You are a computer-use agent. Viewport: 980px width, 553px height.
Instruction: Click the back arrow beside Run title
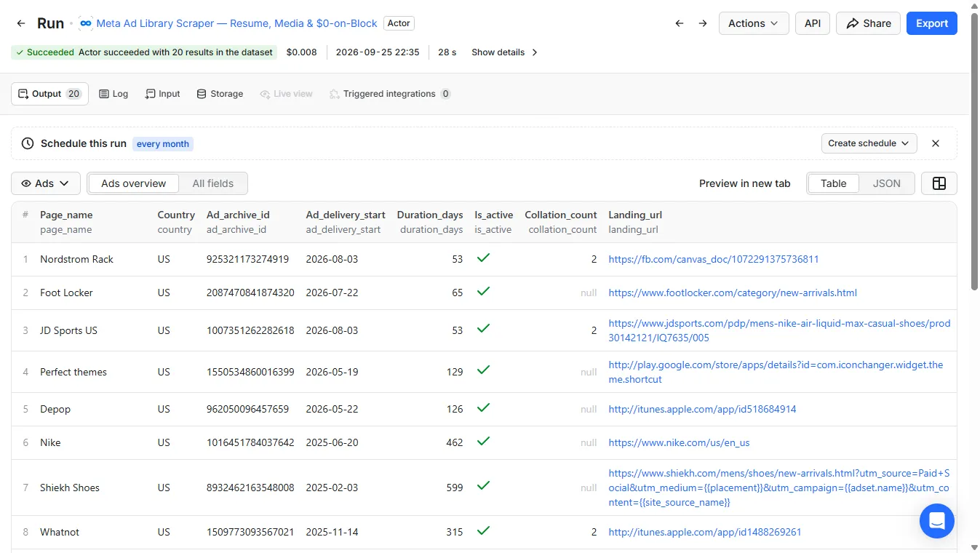pos(21,23)
